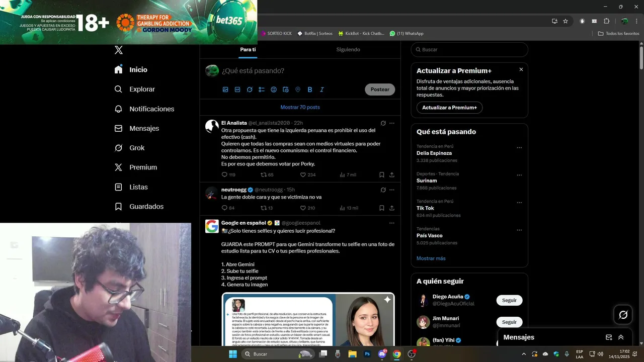This screenshot has height=362, width=644.
Task: Toggle bold text in composer
Action: (310, 89)
